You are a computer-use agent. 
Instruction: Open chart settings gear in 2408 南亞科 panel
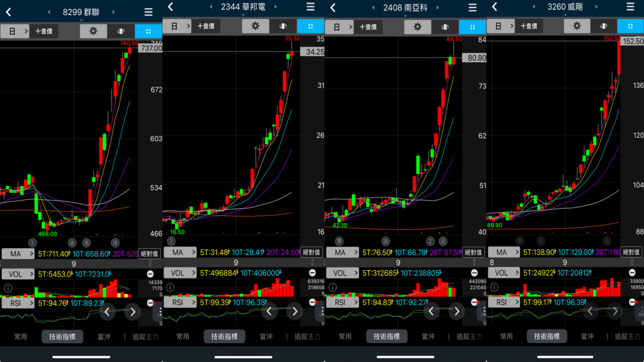[418, 27]
